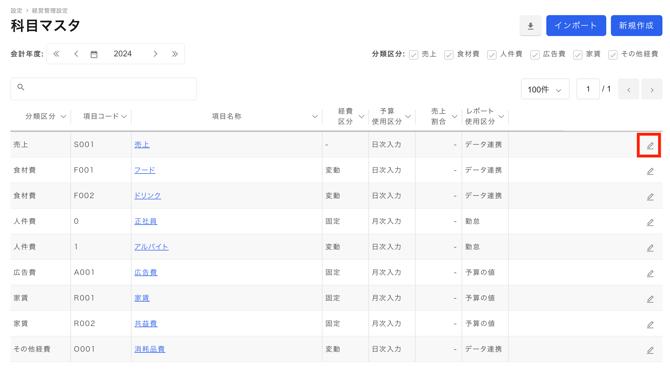Open the 売上 item link
The height and width of the screenshot is (376, 670).
(x=142, y=145)
